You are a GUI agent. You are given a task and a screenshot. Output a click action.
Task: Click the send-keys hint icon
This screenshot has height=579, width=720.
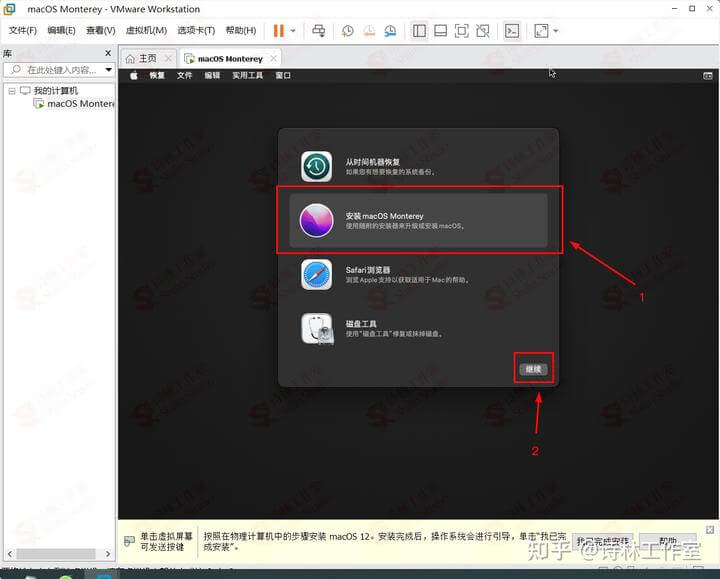click(129, 541)
